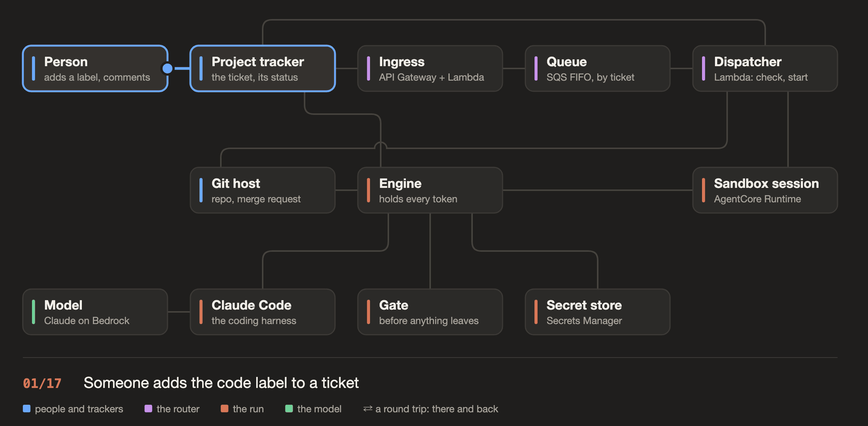Select the Claude Code node
Screen dimensions: 868x426
[263, 312]
